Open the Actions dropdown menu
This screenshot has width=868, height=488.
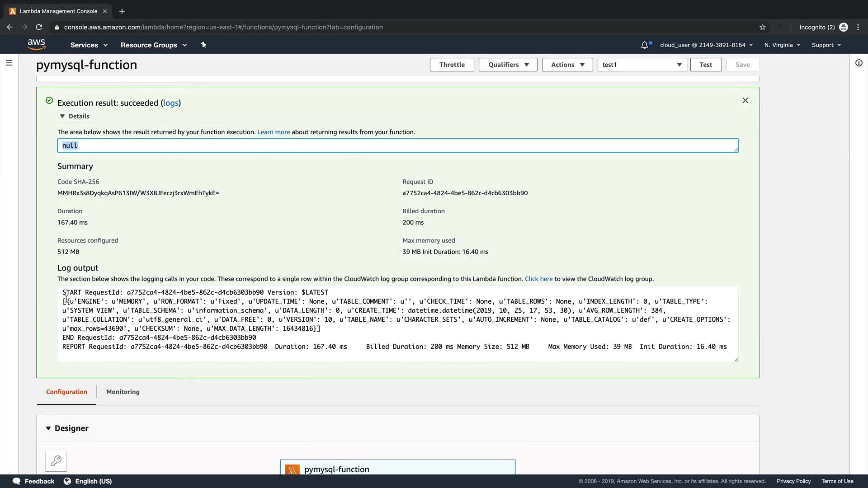[x=567, y=65]
